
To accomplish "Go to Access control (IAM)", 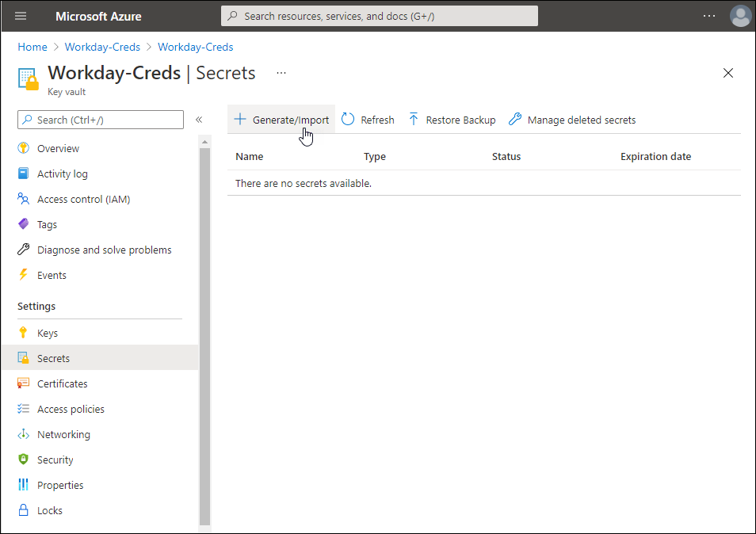I will click(x=83, y=199).
